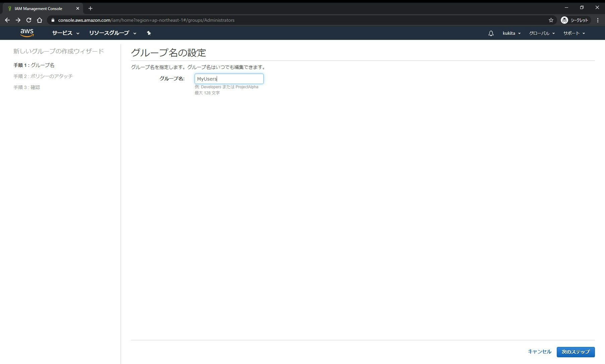Select wizard step 手順 3: 確認
Image resolution: width=605 pixels, height=364 pixels.
27,87
